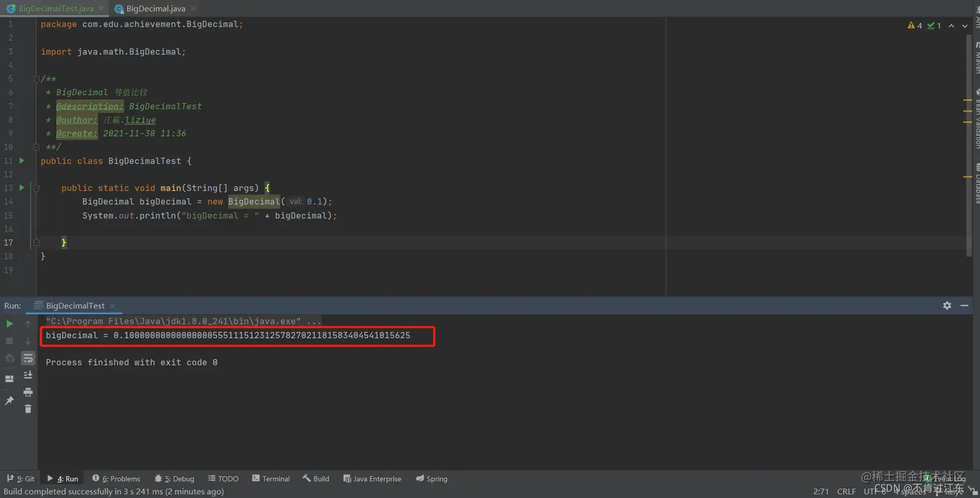Go to the previous highlighted error arrow

pyautogui.click(x=951, y=26)
